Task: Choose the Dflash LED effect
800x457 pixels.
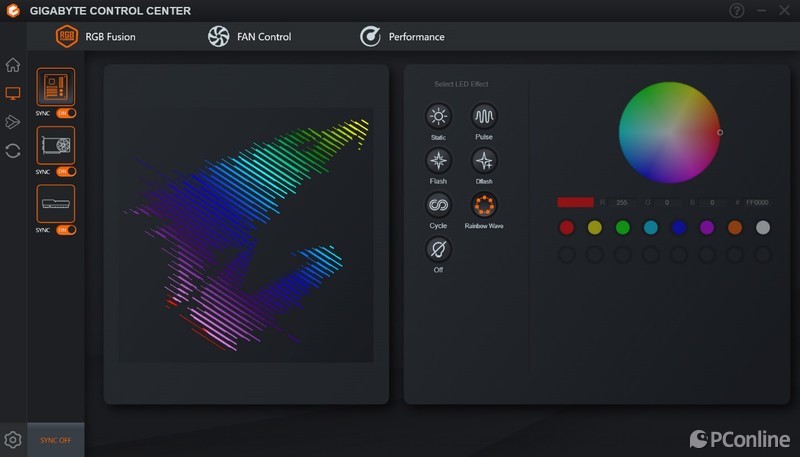Action: pyautogui.click(x=484, y=161)
